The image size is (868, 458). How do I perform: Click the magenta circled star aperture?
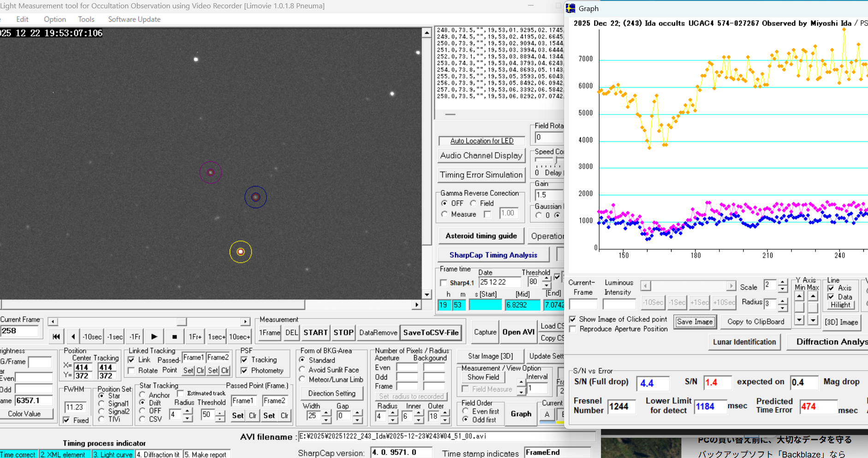tap(210, 173)
